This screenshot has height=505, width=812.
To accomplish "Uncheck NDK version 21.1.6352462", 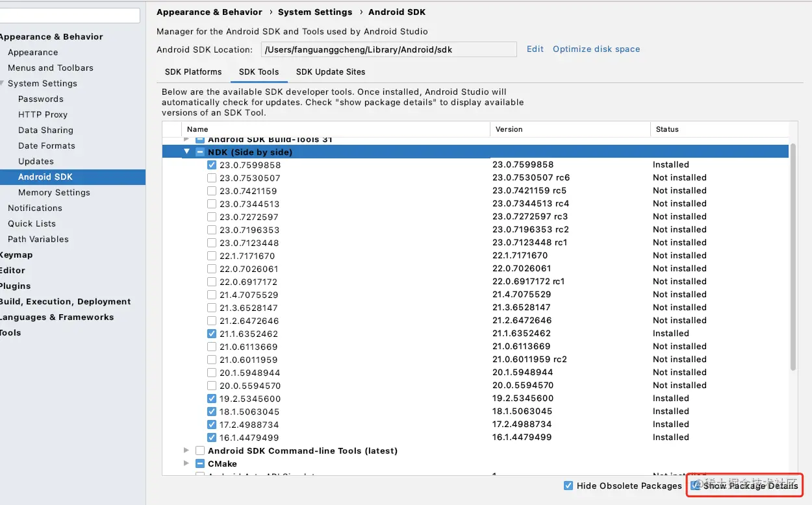I will [212, 334].
